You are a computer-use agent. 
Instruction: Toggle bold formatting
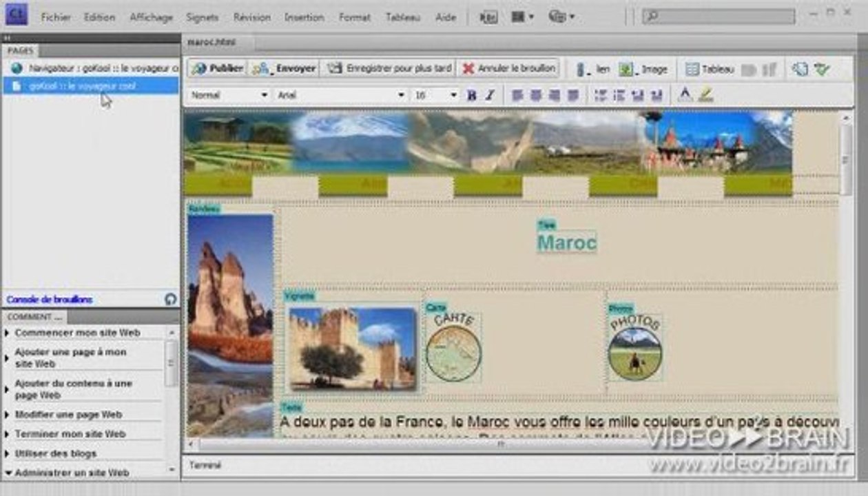(x=472, y=96)
